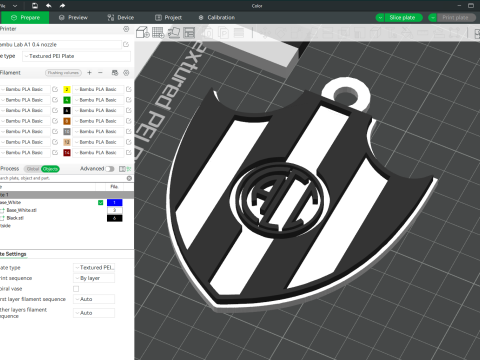Edit the Bambu Lab A1 printer preset

(x=126, y=44)
